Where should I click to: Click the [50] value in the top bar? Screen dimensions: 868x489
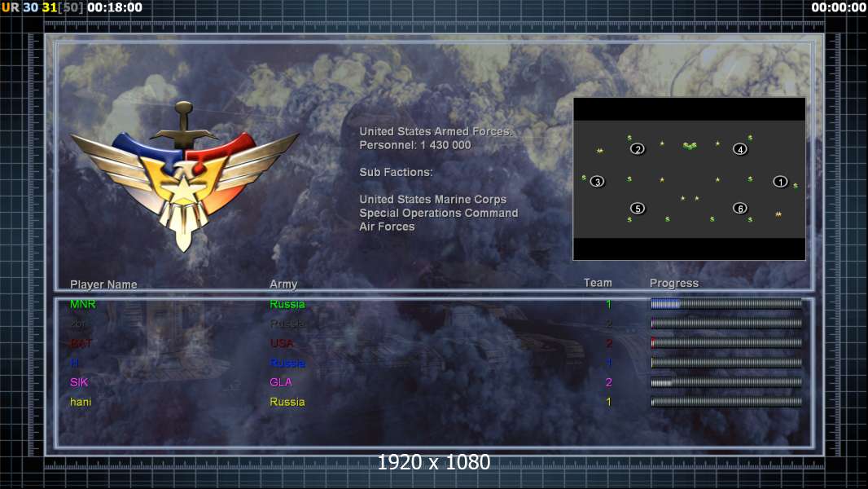click(71, 8)
